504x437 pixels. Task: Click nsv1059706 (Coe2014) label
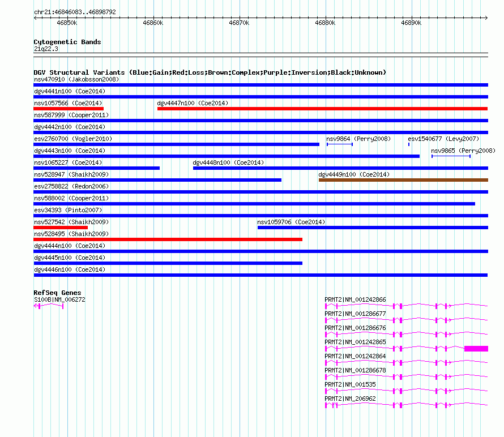pos(291,222)
